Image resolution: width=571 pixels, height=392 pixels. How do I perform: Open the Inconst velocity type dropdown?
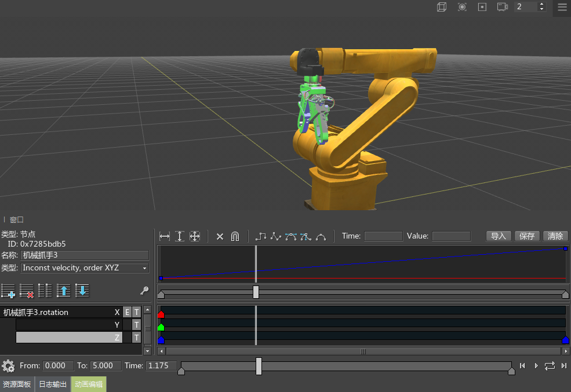click(x=85, y=268)
